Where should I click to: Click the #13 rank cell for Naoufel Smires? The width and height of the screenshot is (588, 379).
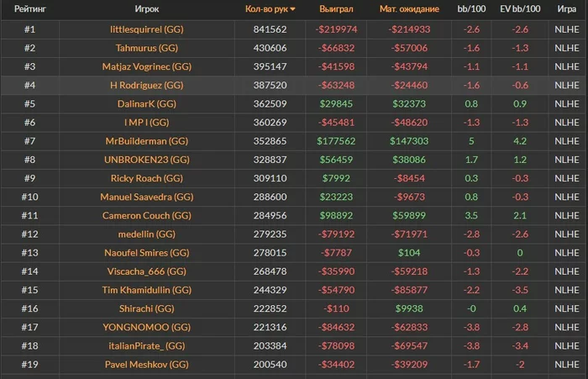[x=30, y=253]
